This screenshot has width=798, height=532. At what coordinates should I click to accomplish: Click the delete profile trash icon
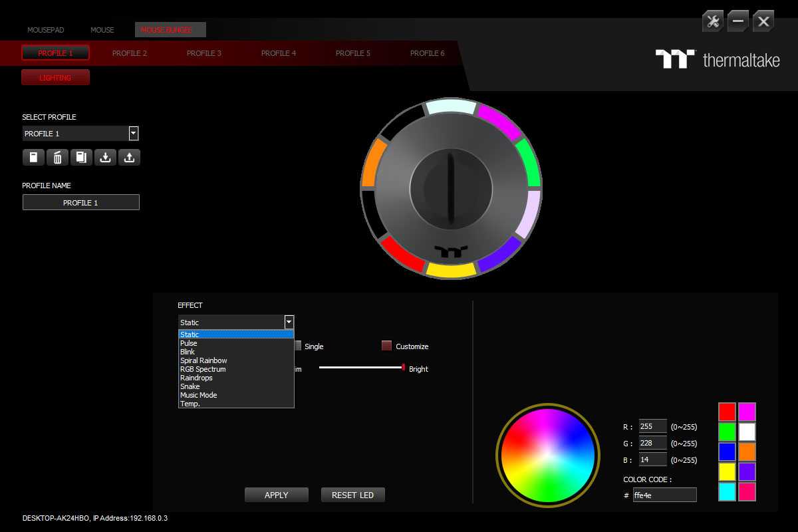(57, 158)
